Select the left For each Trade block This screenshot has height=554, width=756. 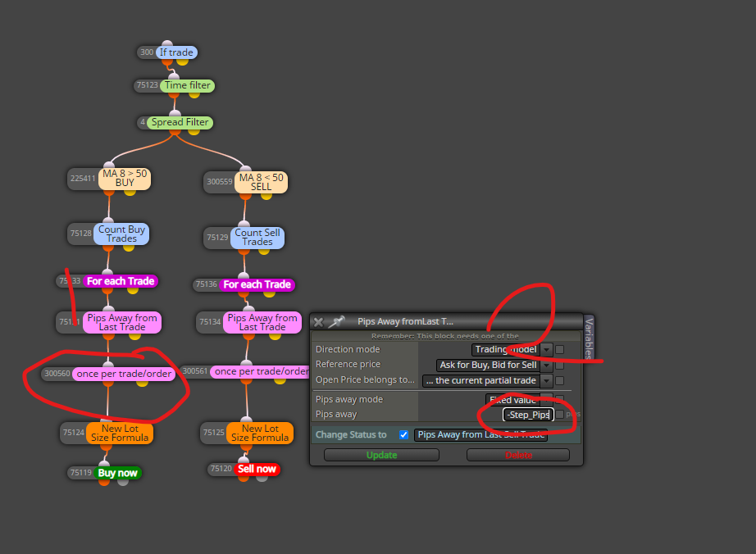(121, 281)
